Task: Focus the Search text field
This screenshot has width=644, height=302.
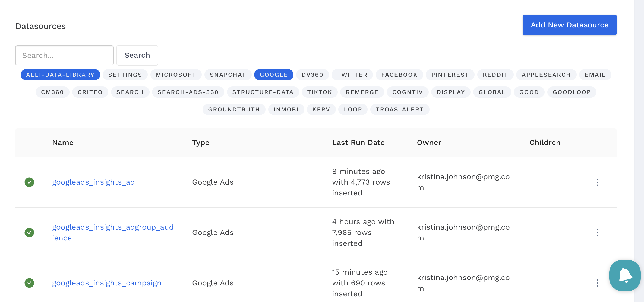Action: (x=64, y=55)
